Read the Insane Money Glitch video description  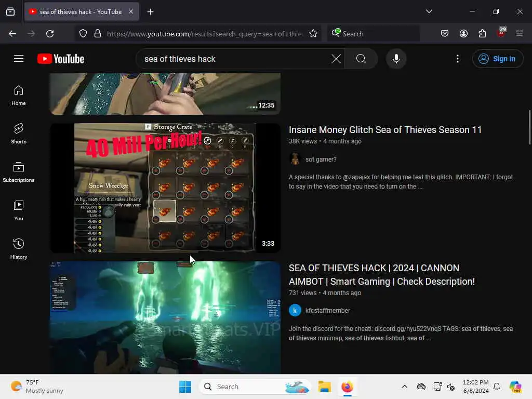(401, 181)
